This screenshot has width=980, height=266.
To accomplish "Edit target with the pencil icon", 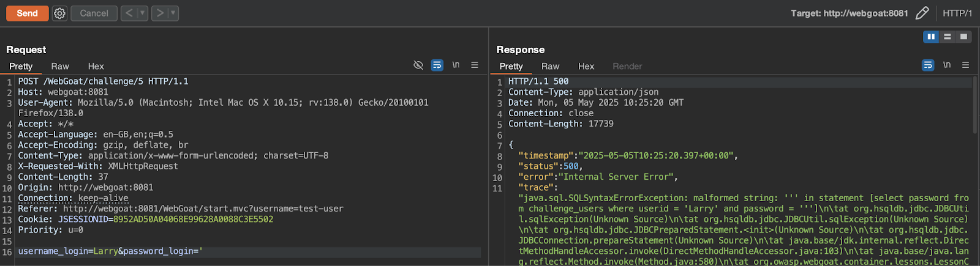I will [x=922, y=13].
